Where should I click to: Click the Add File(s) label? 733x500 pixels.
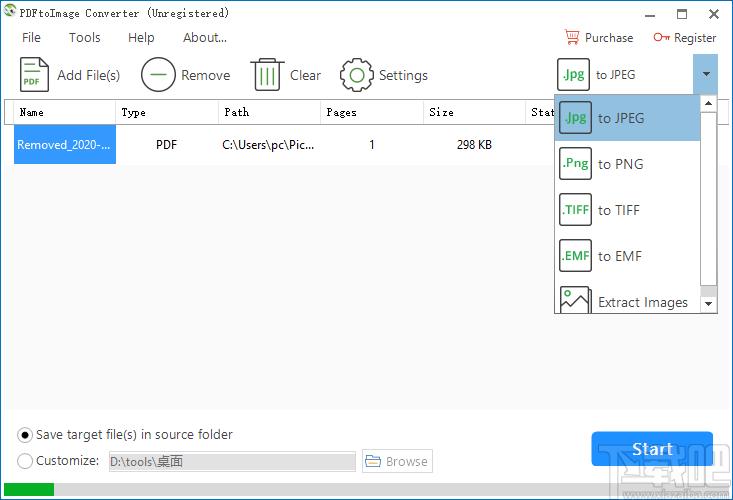tap(88, 75)
